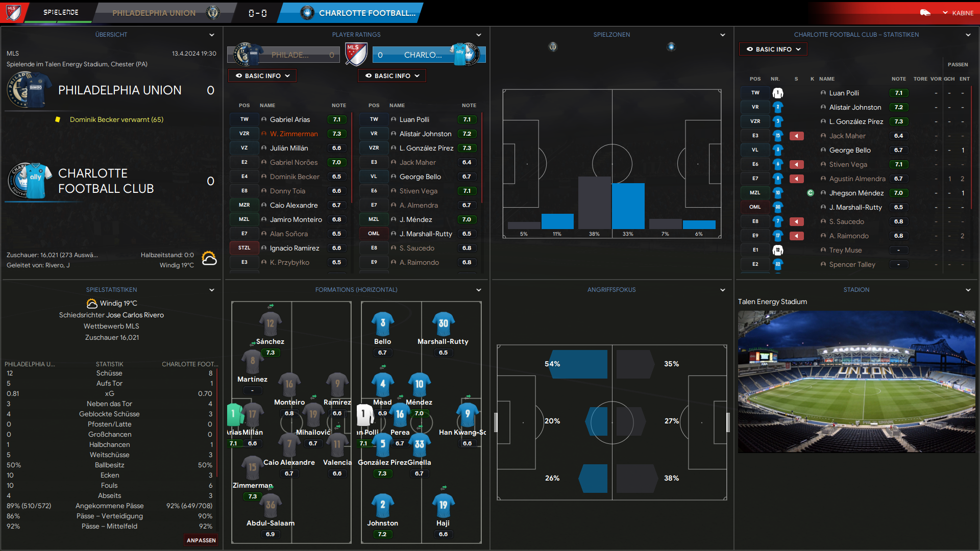Open the Kabine dropdown menu
Screen dimensions: 980x551
pos(958,13)
